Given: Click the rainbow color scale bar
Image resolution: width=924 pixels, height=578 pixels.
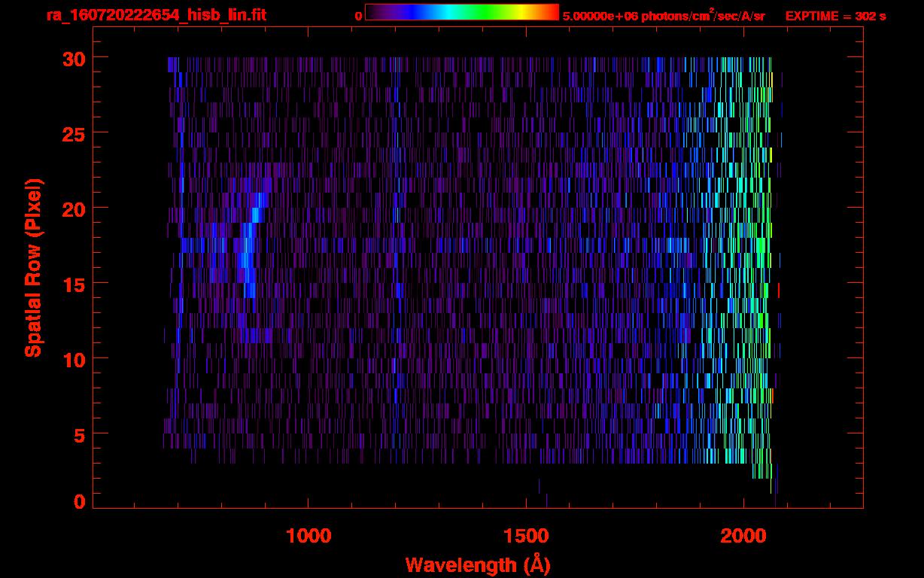Looking at the screenshot, I should pos(462,12).
